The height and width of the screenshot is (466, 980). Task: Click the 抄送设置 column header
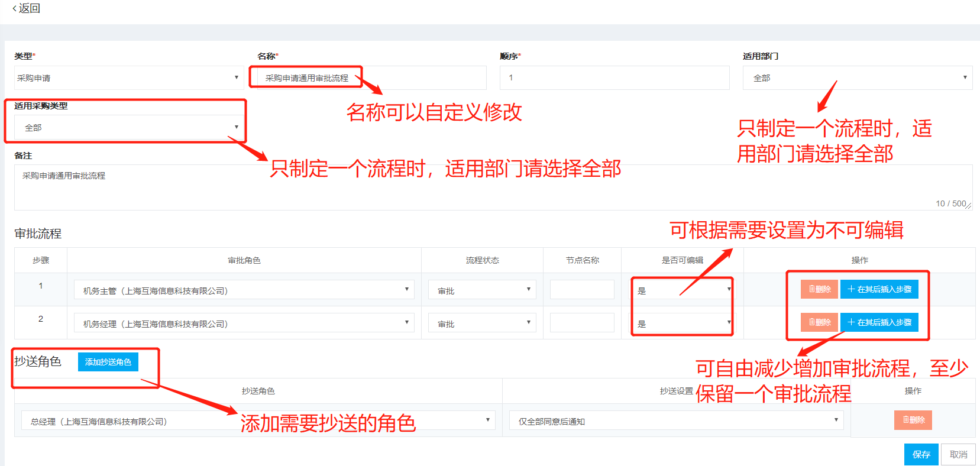click(x=677, y=391)
